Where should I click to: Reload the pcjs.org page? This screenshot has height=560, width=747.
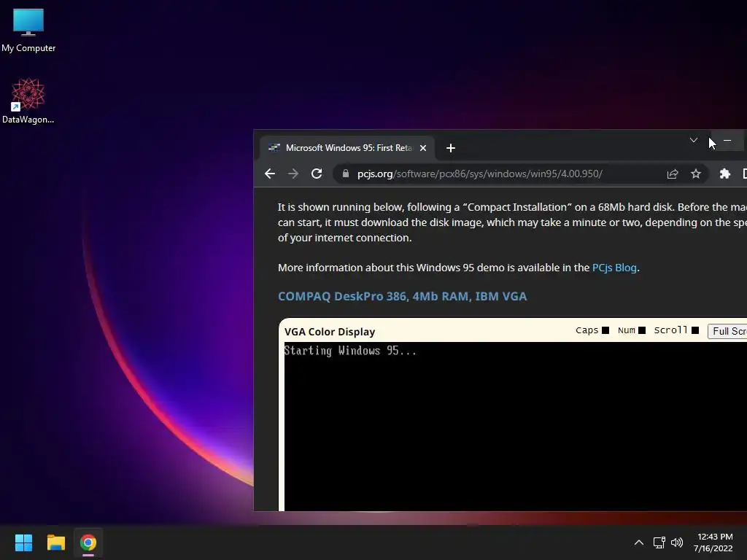tap(317, 174)
